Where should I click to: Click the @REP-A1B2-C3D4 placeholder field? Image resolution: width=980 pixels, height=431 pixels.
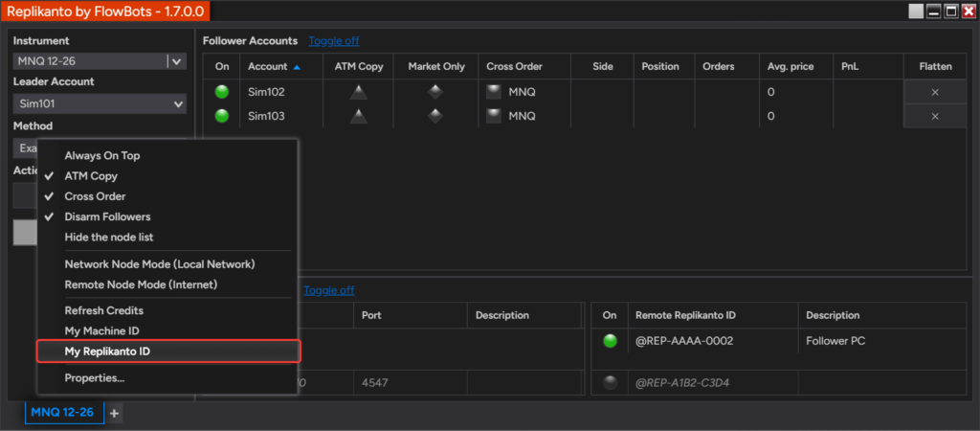pyautogui.click(x=712, y=382)
